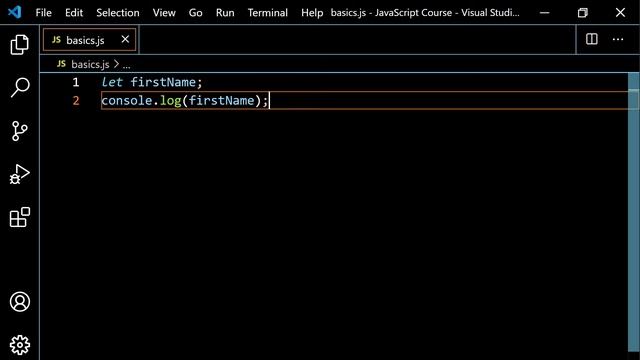Open the Explorer view in the activity bar
This screenshot has height=360, width=640.
[x=19, y=44]
